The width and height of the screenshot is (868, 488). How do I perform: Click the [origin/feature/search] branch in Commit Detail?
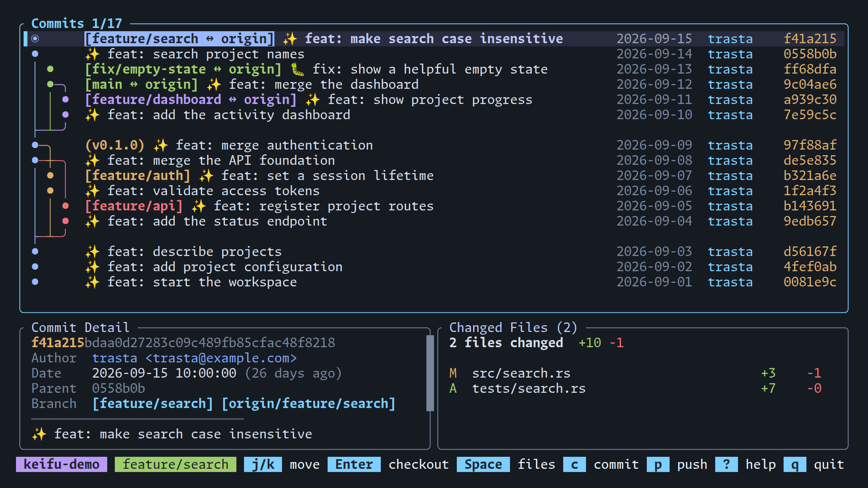point(308,404)
